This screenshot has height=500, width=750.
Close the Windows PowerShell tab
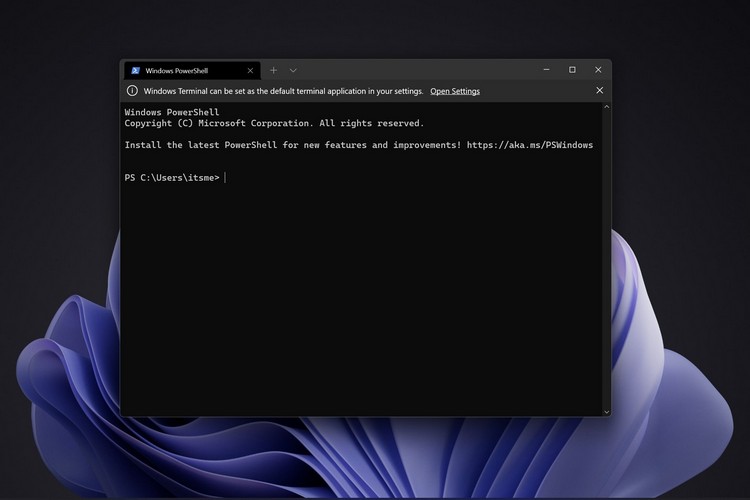point(250,70)
